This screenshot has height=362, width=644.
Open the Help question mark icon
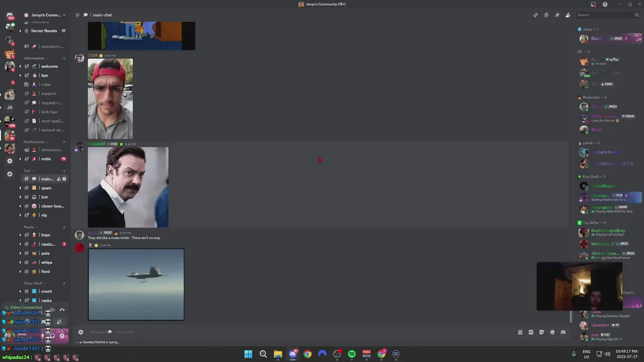click(605, 5)
